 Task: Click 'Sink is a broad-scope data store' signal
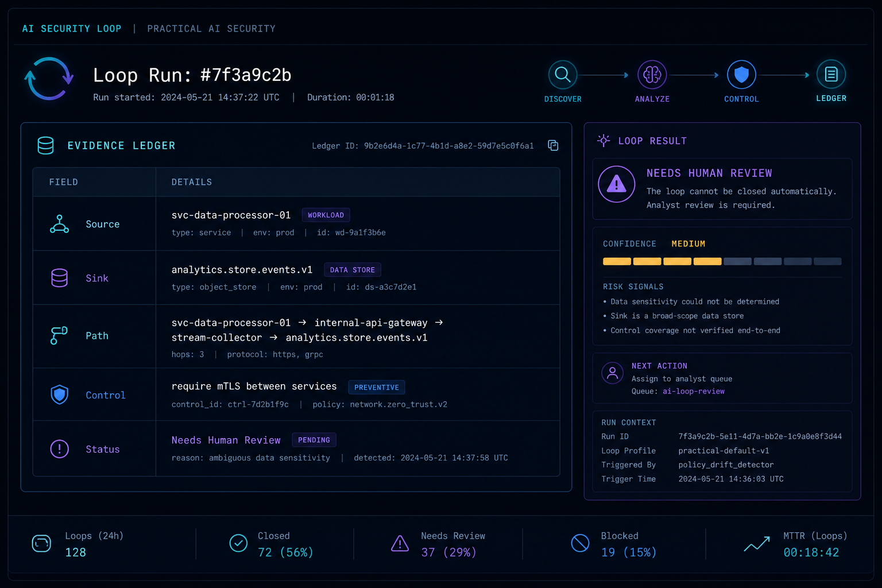(677, 316)
